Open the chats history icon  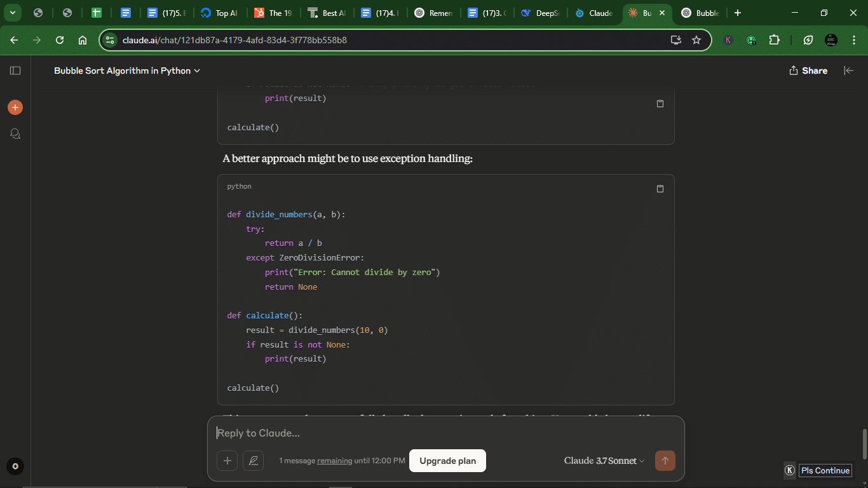coord(15,133)
